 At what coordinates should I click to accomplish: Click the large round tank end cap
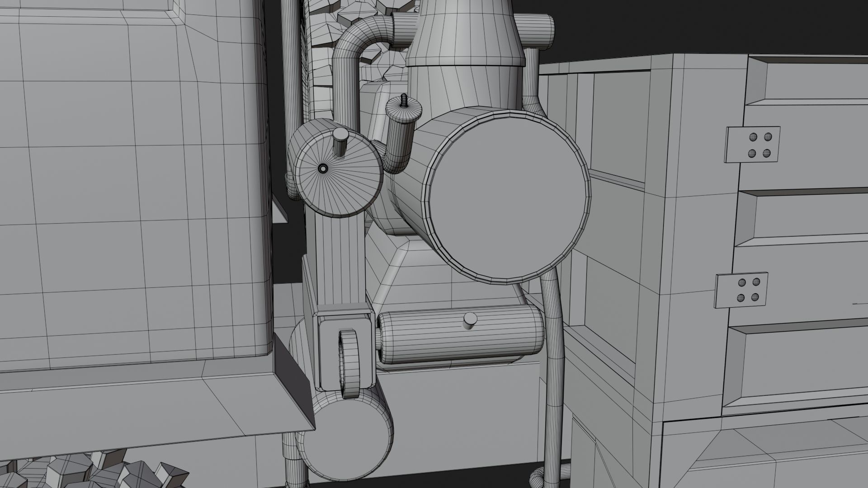(x=509, y=199)
